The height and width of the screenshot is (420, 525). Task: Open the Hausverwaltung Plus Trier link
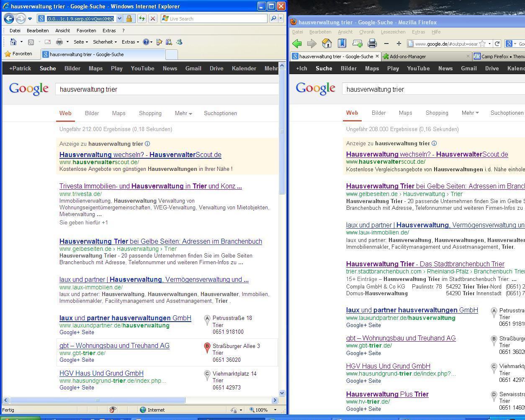[x=387, y=394]
